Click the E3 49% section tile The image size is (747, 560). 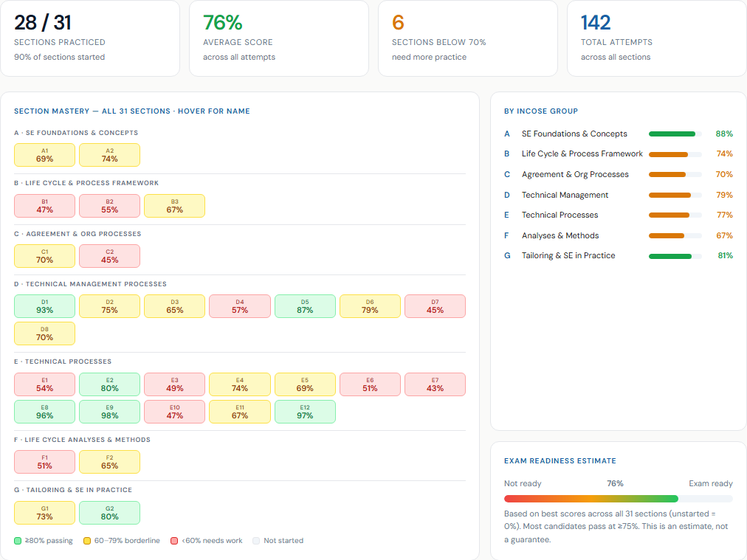tap(175, 384)
